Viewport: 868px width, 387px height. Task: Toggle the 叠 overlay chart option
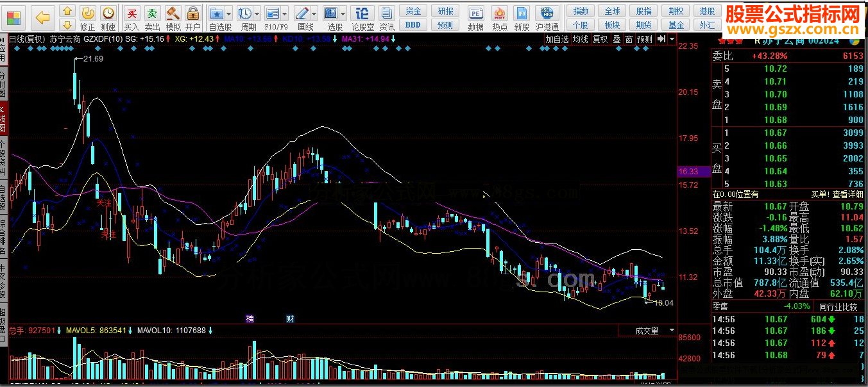pos(617,39)
